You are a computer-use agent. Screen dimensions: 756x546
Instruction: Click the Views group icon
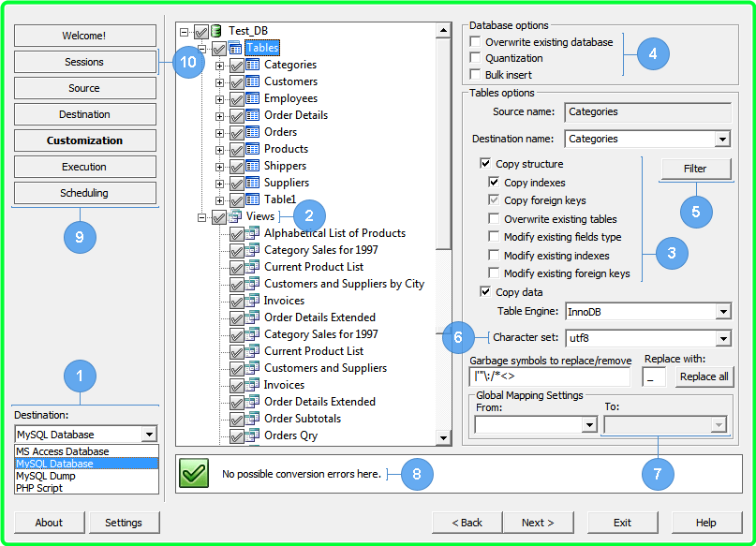(235, 216)
